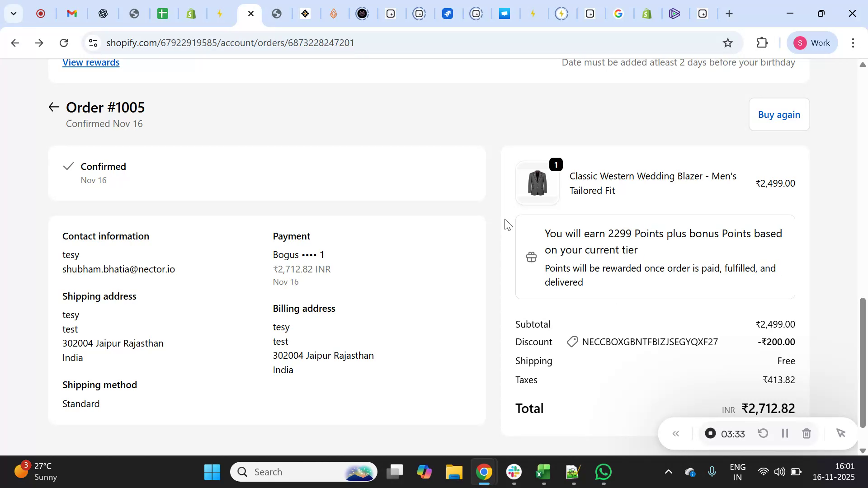Screen dimensions: 868x488
Task: Open the tab search dropdown arrow
Action: [14, 14]
